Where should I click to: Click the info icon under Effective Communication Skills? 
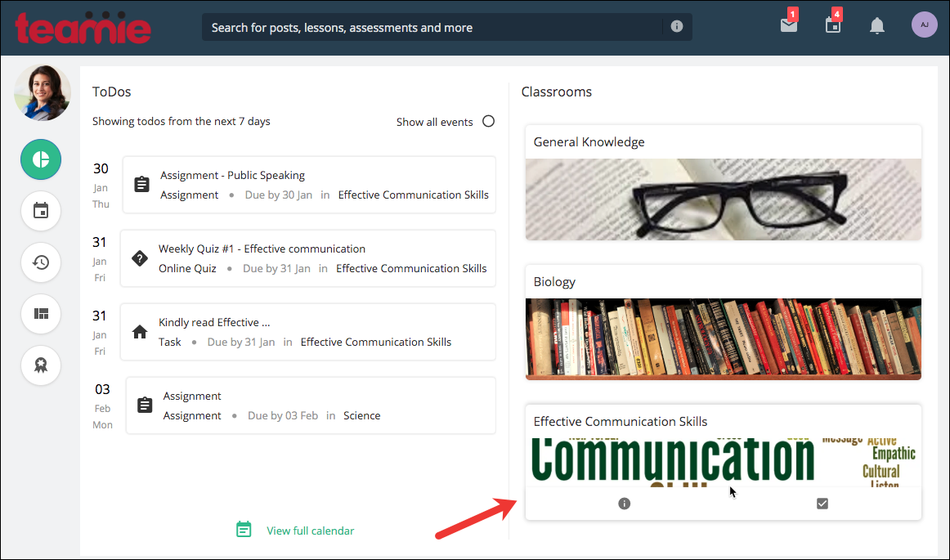tap(624, 504)
